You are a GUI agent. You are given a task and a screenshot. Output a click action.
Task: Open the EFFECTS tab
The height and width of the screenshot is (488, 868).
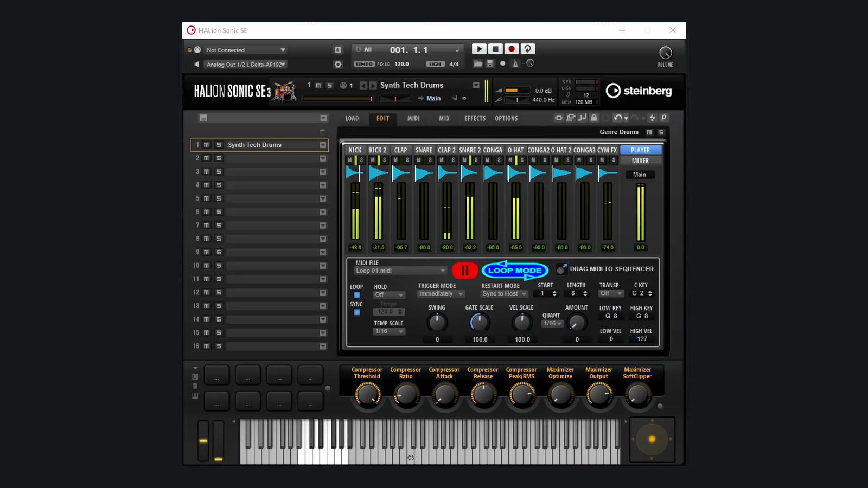[x=475, y=118]
